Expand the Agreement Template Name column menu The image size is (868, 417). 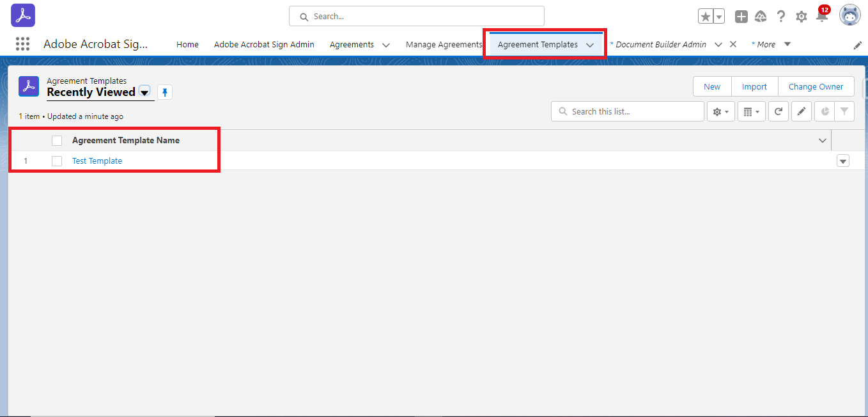823,140
